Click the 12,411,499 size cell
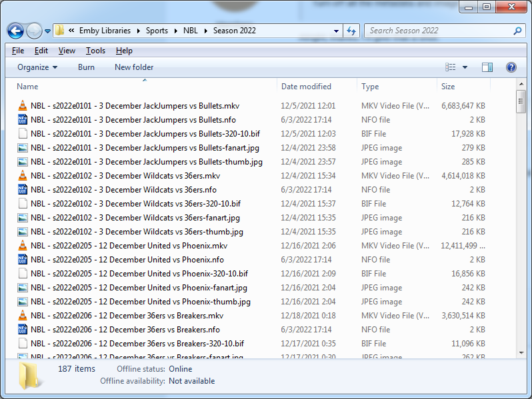The image size is (532, 399). (x=463, y=245)
